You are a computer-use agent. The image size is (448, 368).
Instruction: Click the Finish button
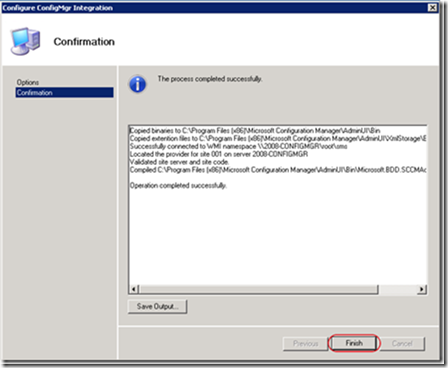pyautogui.click(x=354, y=343)
